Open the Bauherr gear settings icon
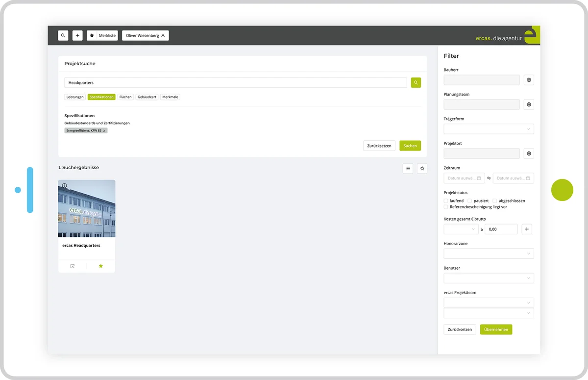The height and width of the screenshot is (380, 588). click(x=528, y=79)
